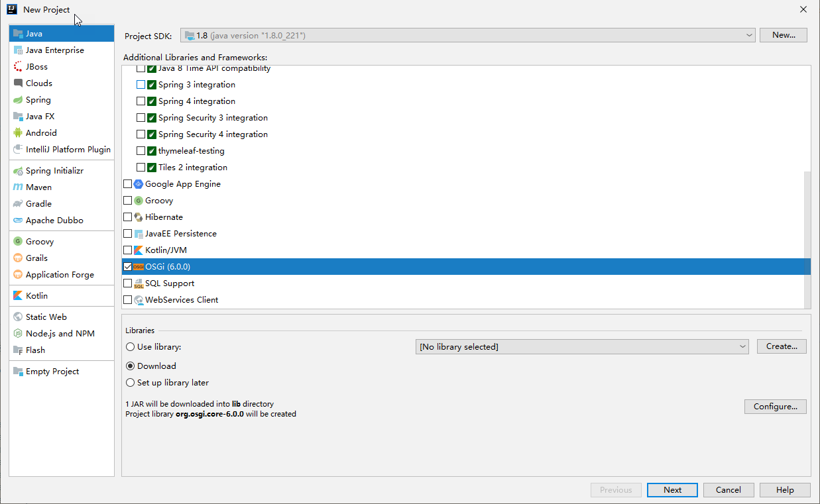
Task: Click the Help button
Action: tap(785, 490)
